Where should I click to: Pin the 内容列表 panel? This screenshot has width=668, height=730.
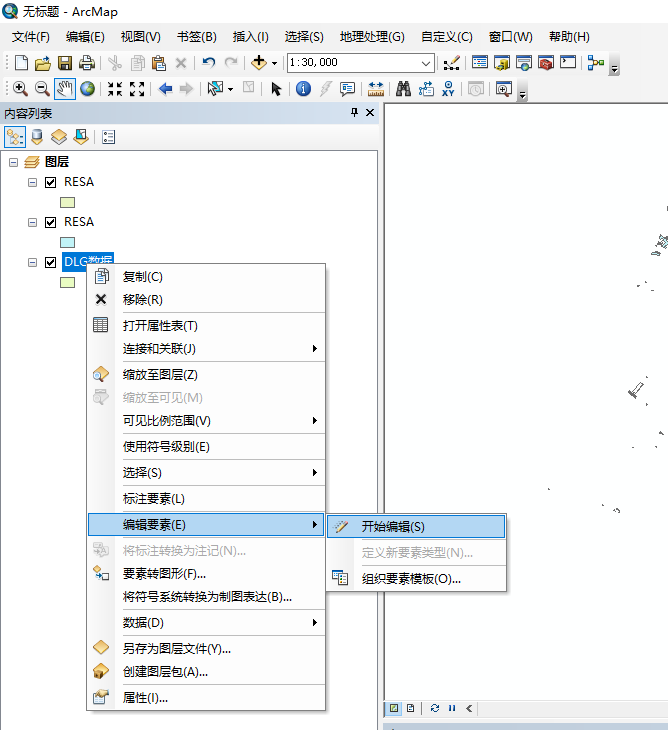(354, 112)
